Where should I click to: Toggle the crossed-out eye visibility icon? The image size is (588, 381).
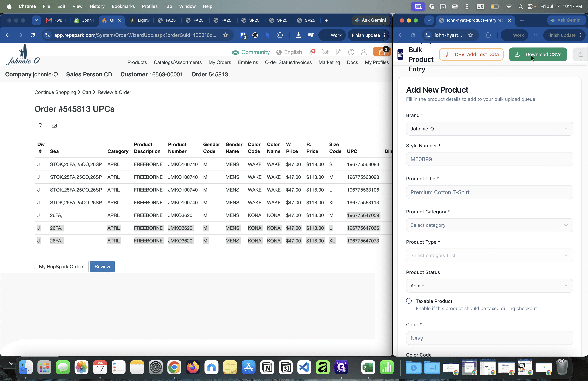click(x=326, y=52)
